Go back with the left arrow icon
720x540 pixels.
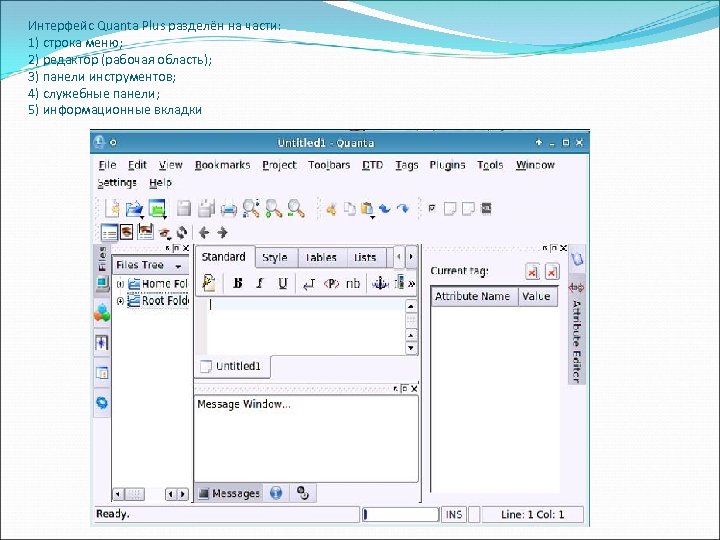pos(204,233)
